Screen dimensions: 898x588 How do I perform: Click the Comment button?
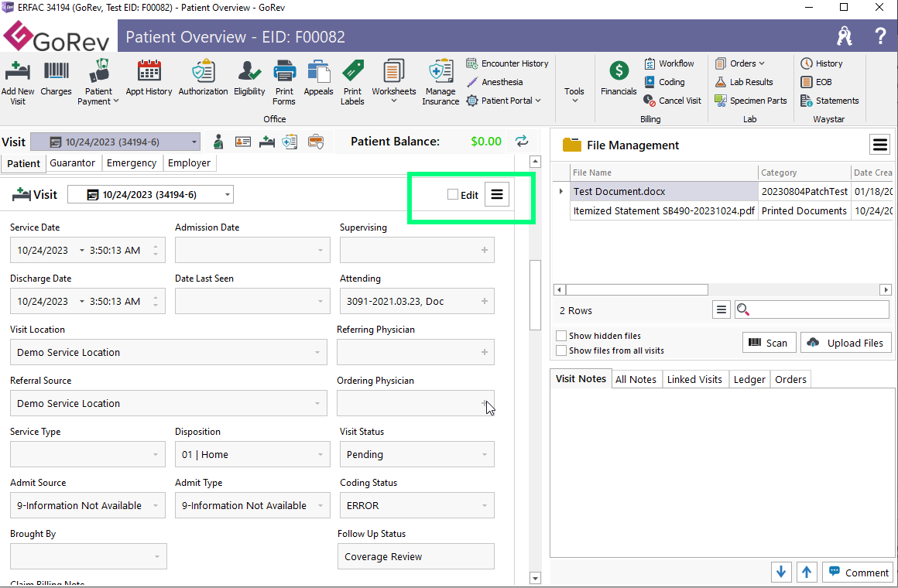click(859, 572)
